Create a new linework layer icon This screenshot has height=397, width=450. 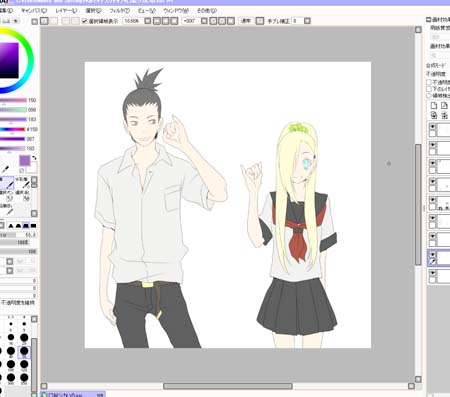(444, 106)
